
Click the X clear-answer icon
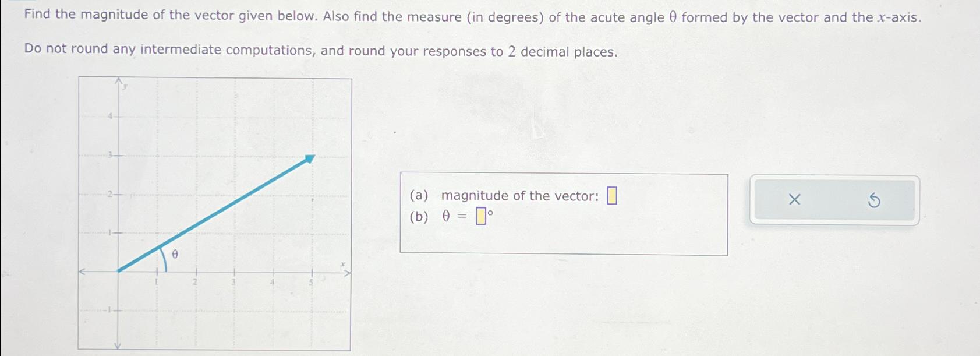[x=794, y=200]
